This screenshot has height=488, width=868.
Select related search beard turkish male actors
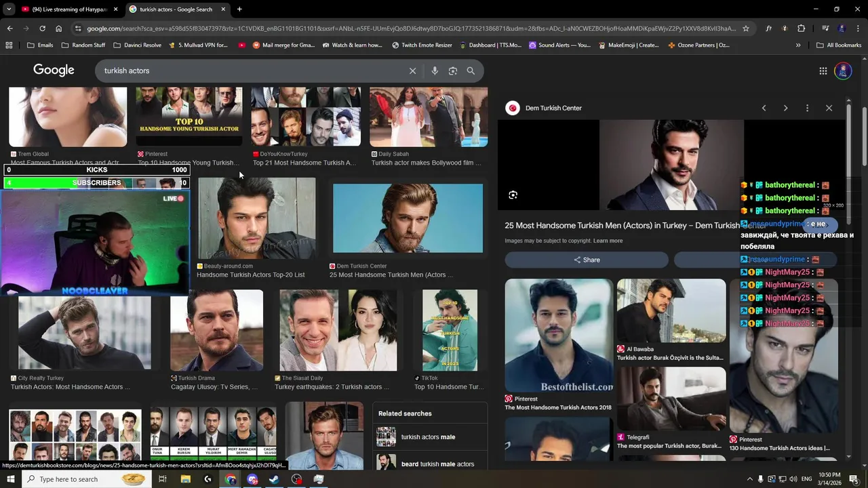point(430,464)
